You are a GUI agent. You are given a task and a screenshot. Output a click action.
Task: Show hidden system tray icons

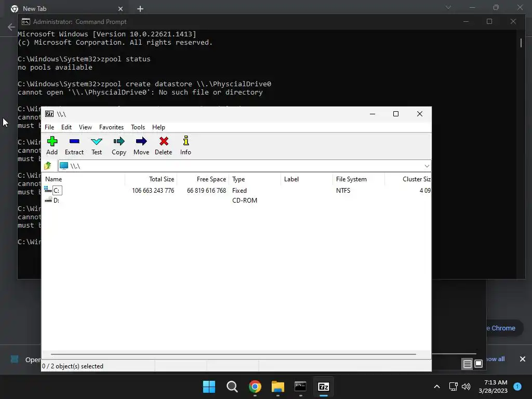point(437,387)
